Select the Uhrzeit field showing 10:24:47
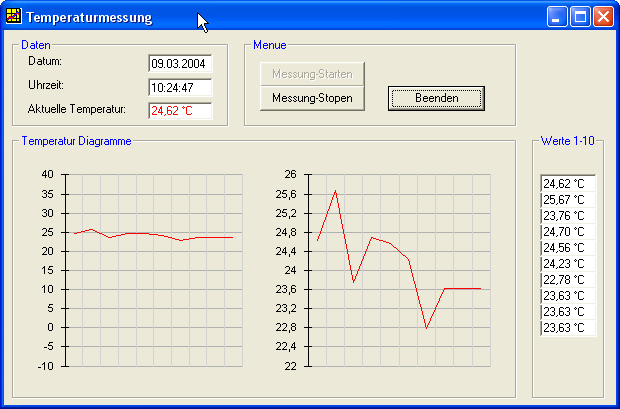This screenshot has width=620, height=409. (180, 87)
